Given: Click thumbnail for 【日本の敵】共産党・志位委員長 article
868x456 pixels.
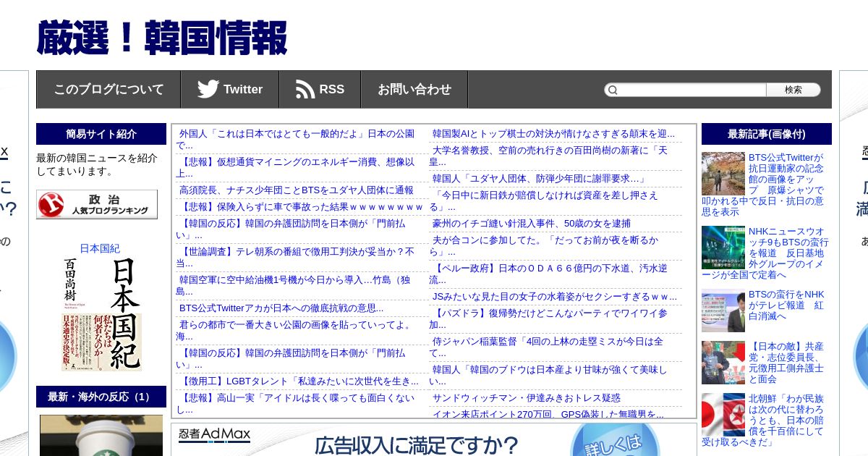Looking at the screenshot, I should point(723,363).
